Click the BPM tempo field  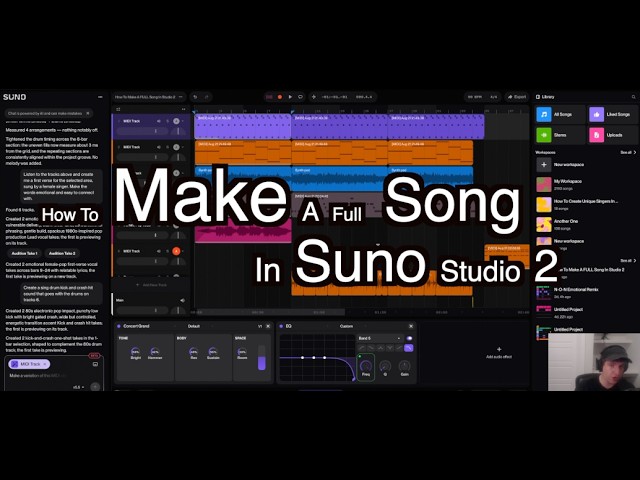pyautogui.click(x=475, y=97)
